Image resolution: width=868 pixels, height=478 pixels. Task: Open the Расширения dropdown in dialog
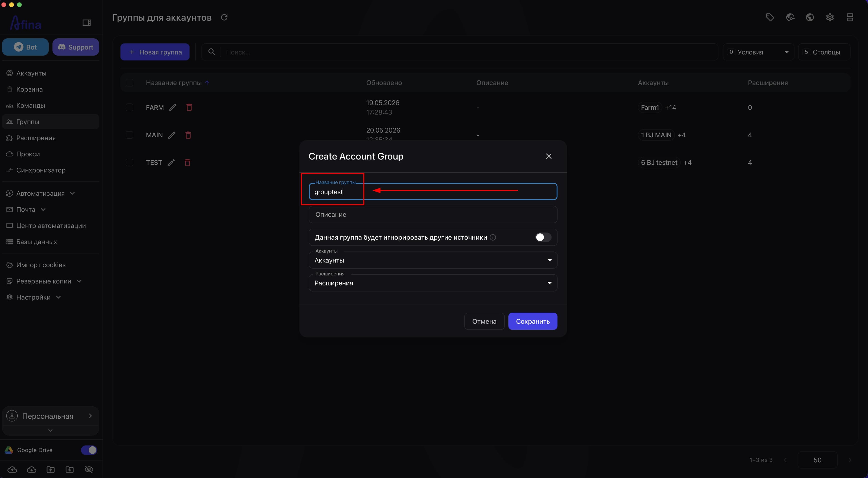tap(433, 283)
